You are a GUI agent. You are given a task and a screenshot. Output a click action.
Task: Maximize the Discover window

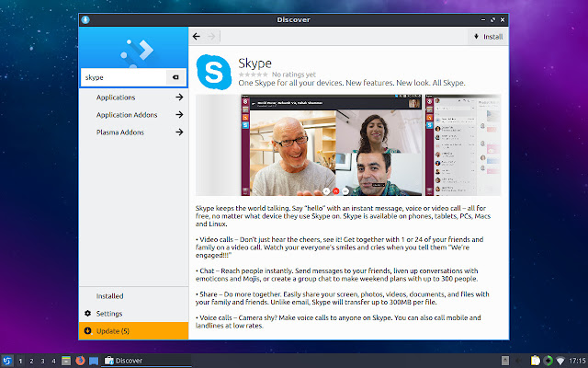pos(492,19)
